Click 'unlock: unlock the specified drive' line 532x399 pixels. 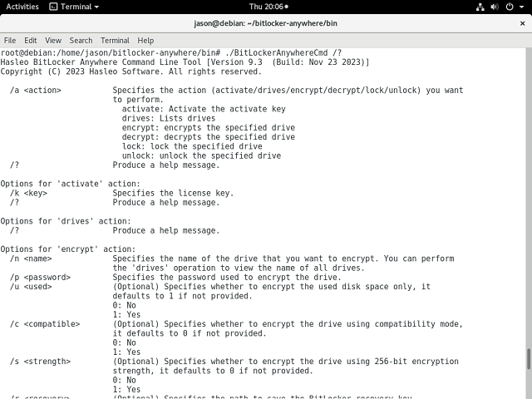(x=201, y=155)
